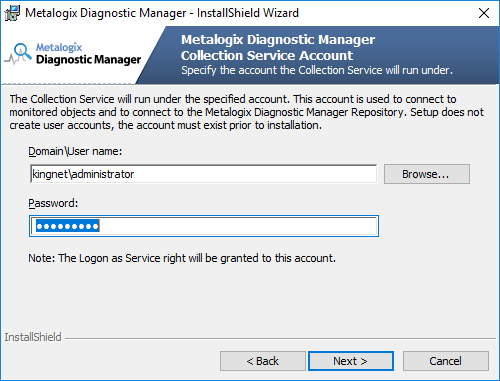Click the installer icon in the title bar
The width and height of the screenshot is (500, 381).
pos(12,13)
